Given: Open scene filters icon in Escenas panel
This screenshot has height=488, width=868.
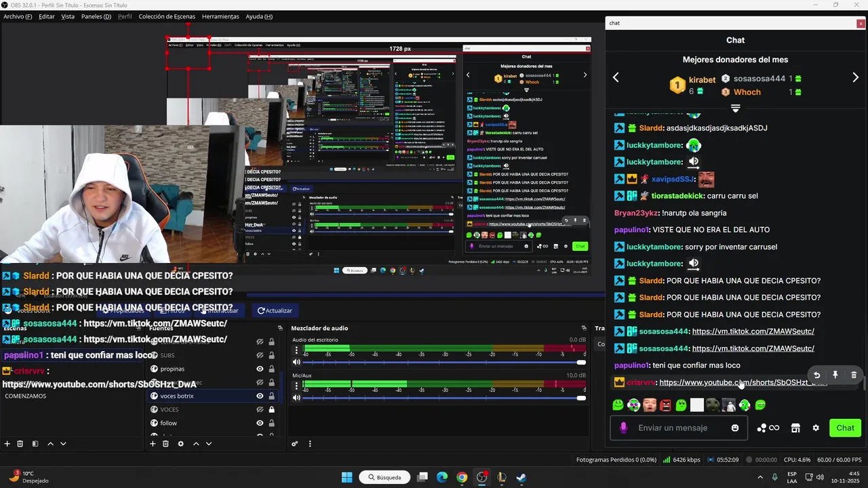Looking at the screenshot, I should pyautogui.click(x=35, y=444).
